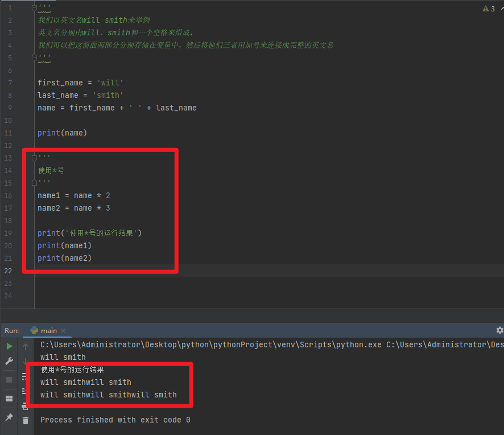
Task: Click python.exe path in console output
Action: pos(211,345)
